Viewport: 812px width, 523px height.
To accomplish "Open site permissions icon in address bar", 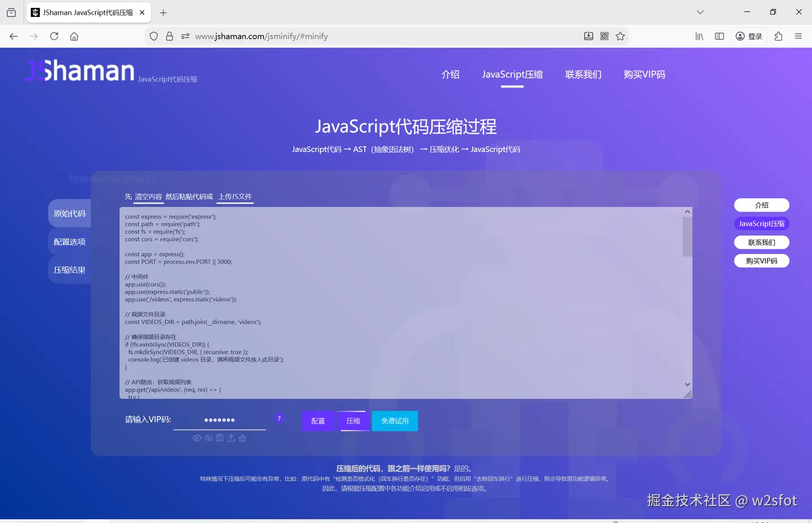I will pyautogui.click(x=185, y=36).
